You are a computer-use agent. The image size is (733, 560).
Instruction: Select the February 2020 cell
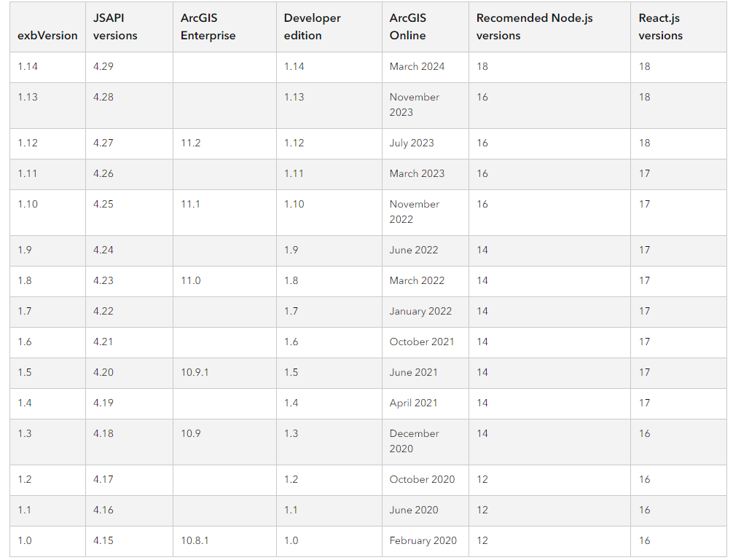click(423, 540)
